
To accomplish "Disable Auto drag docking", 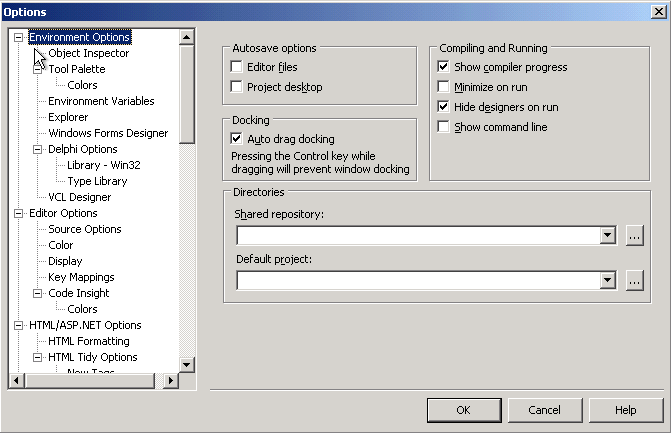I will click(237, 139).
